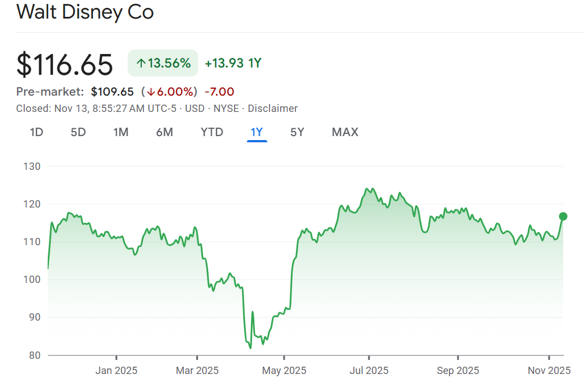This screenshot has height=392, width=584.
Task: Click the Walt Disney Co title
Action: (85, 12)
